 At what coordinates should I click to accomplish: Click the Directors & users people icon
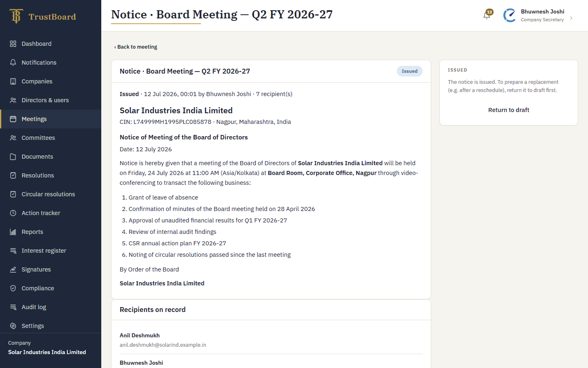(x=13, y=100)
